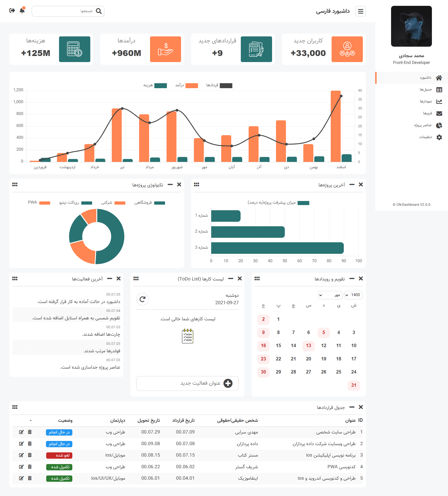448x496 pixels.
Task: Click the آخرین فعالیت‌ها grid handle icon
Action: pos(15,279)
